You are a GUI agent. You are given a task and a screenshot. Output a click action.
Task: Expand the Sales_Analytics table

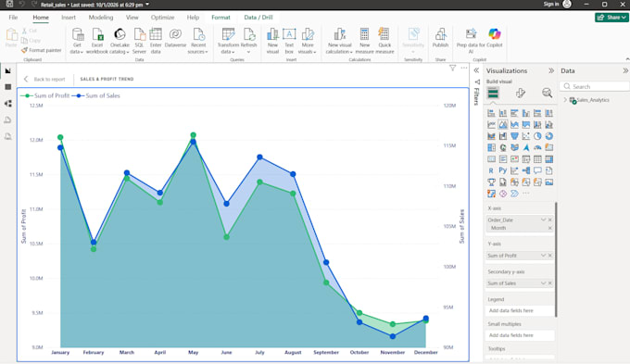tap(565, 100)
